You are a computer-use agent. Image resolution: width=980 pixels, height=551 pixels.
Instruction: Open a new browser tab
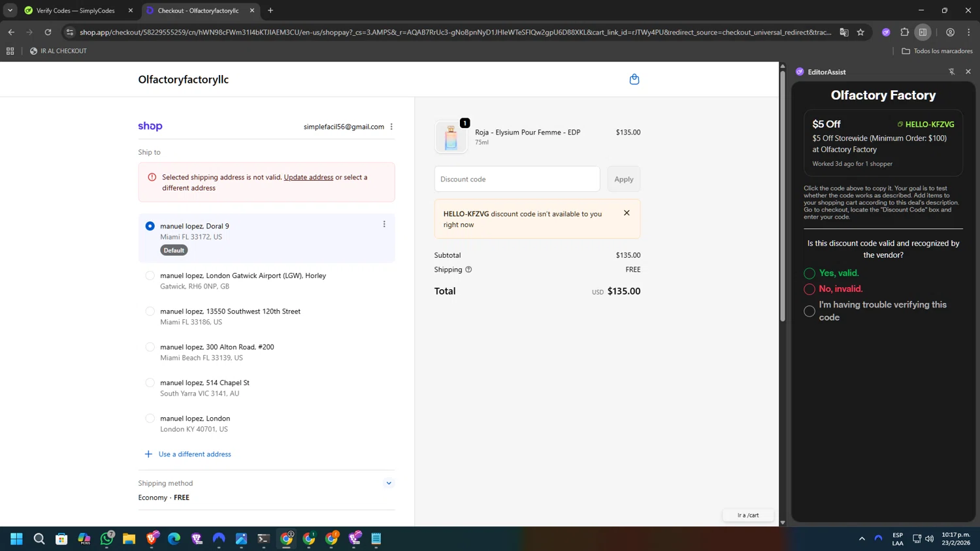(x=270, y=10)
